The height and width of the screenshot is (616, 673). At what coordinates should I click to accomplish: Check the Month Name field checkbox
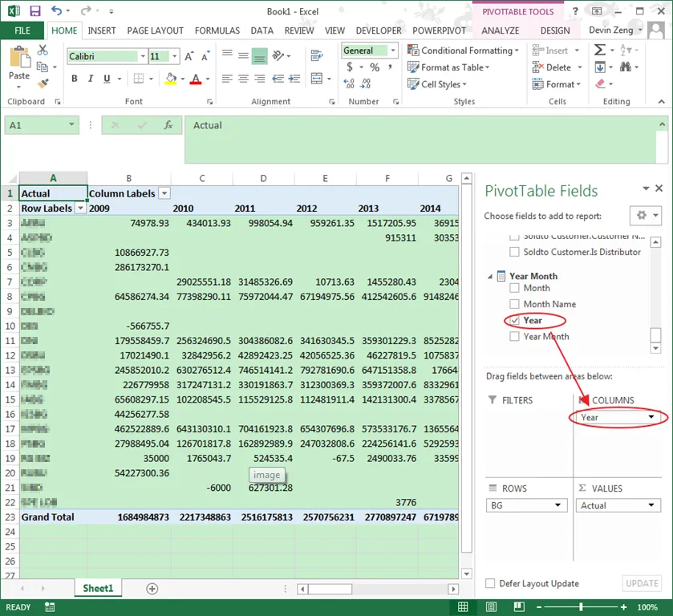(x=514, y=304)
